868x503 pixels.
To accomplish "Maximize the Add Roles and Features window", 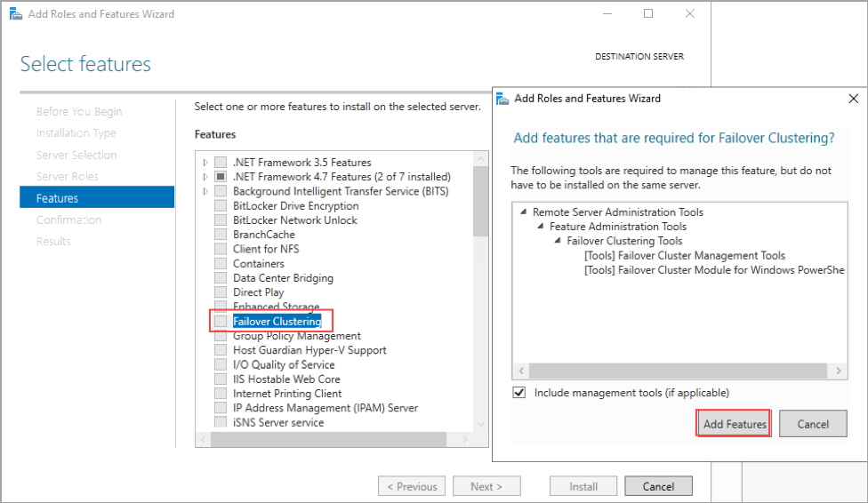I will (648, 14).
